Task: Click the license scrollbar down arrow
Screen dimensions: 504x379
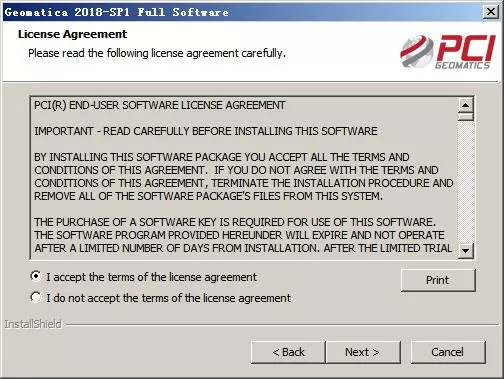Action: click(x=466, y=250)
